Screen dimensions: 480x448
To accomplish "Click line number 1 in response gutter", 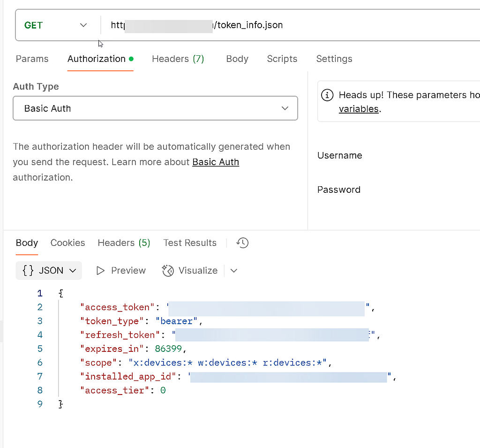I will tap(40, 293).
